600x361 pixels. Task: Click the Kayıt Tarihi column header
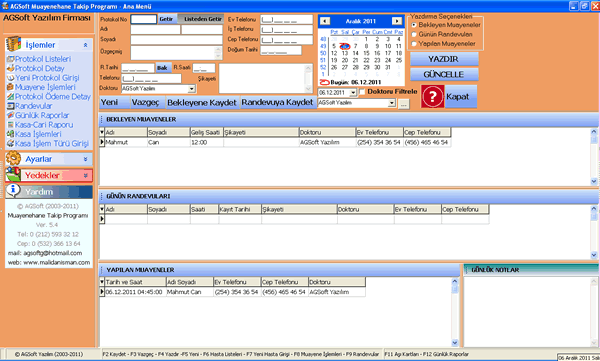[x=240, y=209]
